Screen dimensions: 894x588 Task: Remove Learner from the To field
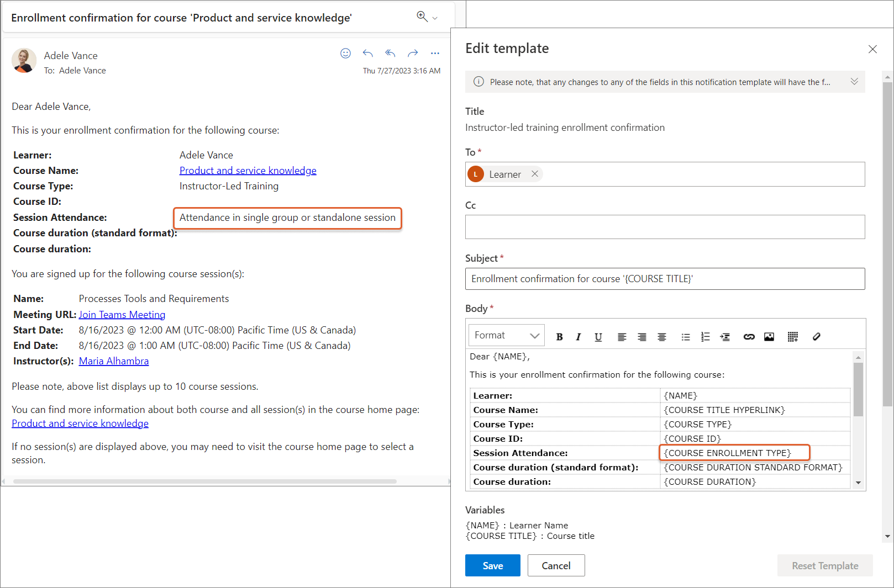(x=534, y=174)
